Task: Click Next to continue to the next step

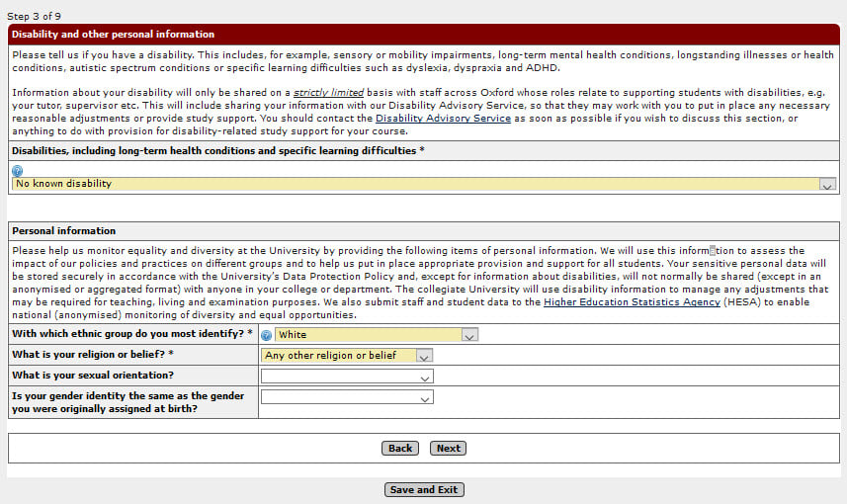Action: (448, 449)
